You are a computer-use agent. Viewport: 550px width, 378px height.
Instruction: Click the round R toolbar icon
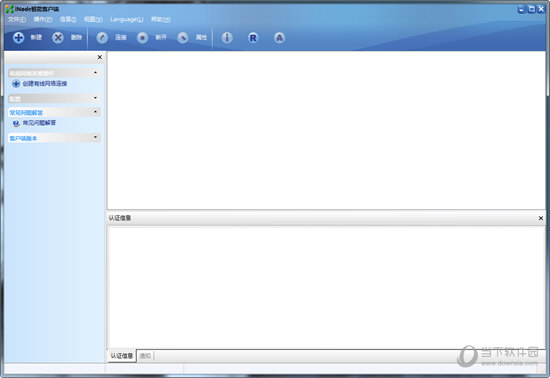pyautogui.click(x=253, y=38)
